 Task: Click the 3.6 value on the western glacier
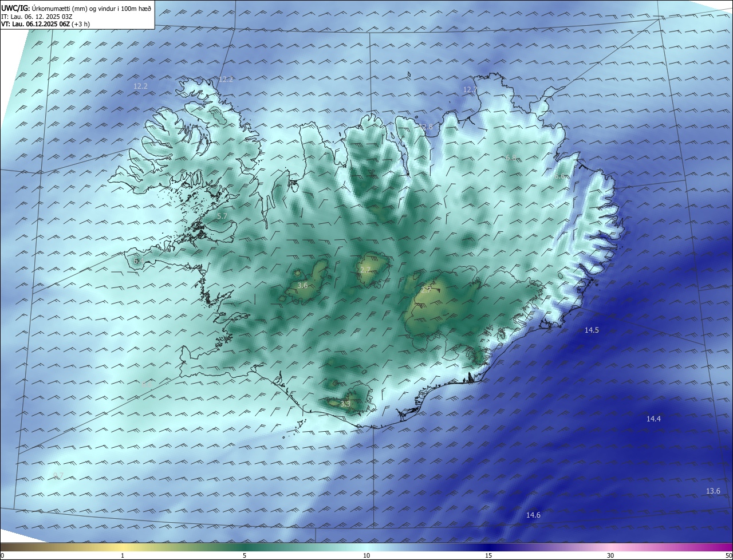(303, 285)
